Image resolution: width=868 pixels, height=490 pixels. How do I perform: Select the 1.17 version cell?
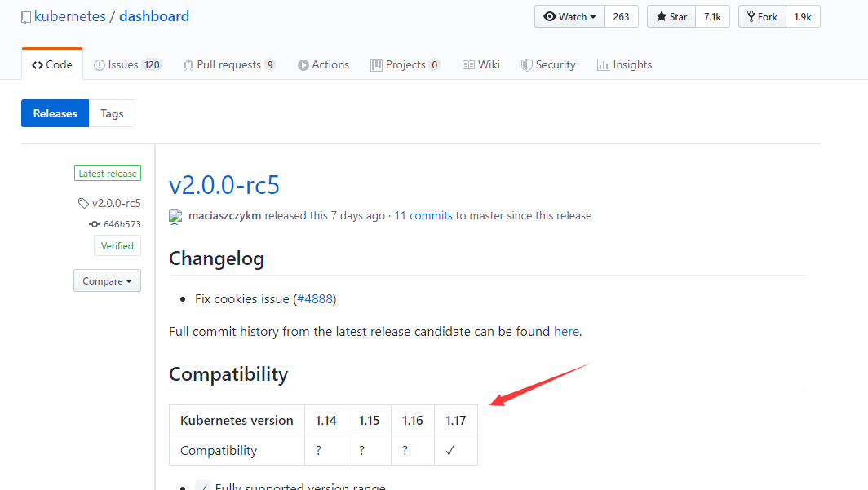pyautogui.click(x=455, y=421)
